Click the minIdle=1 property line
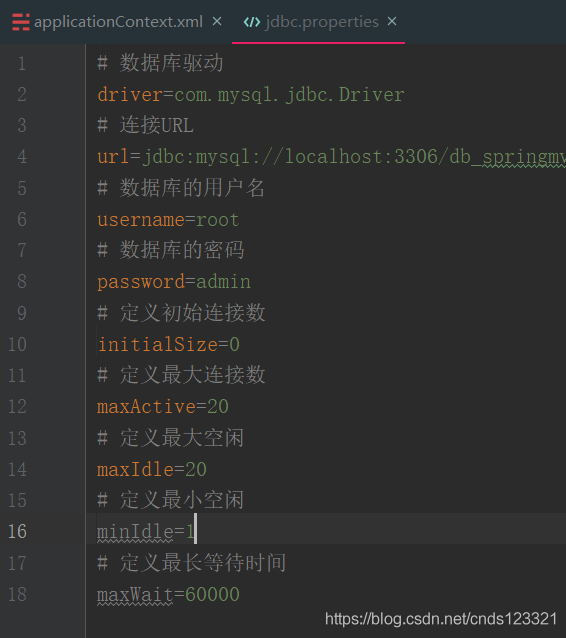 tap(146, 532)
